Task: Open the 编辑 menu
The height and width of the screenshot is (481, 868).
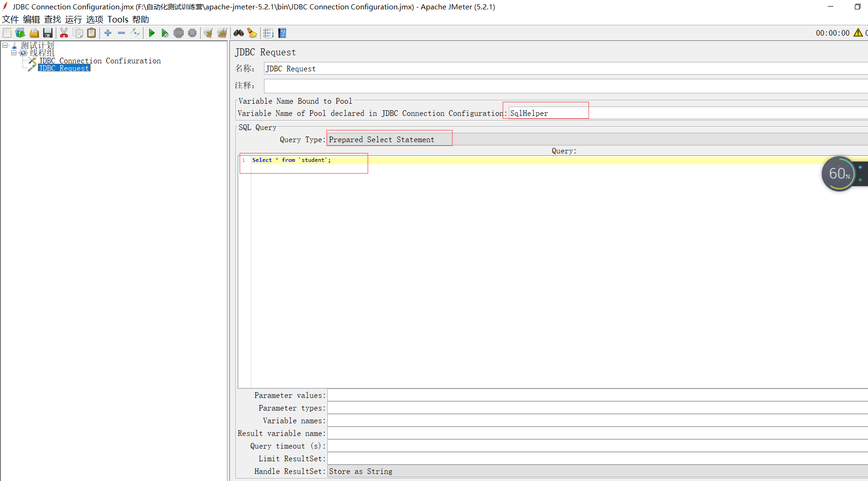Action: [31, 19]
